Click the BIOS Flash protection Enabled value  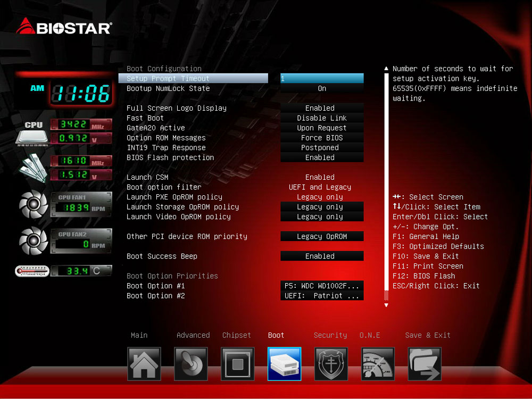tap(322, 157)
